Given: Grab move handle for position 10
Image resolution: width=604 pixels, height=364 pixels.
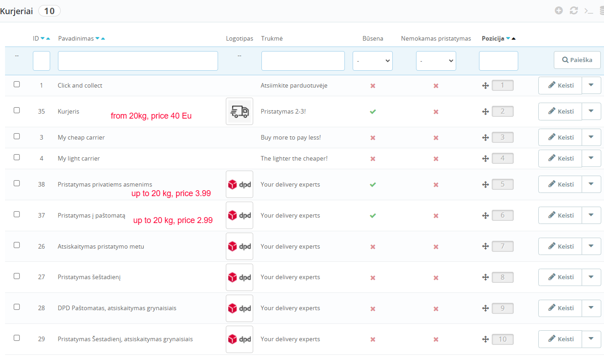Looking at the screenshot, I should pyautogui.click(x=485, y=339).
